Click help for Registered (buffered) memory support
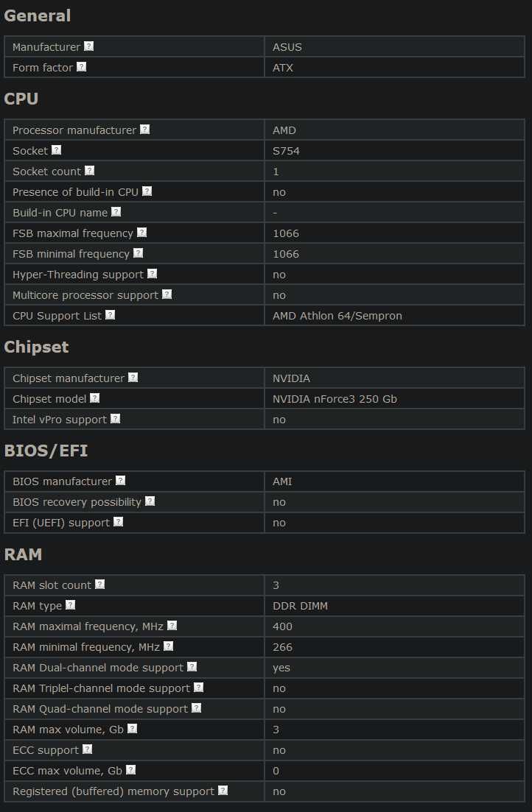The height and width of the screenshot is (812, 532). point(223,790)
